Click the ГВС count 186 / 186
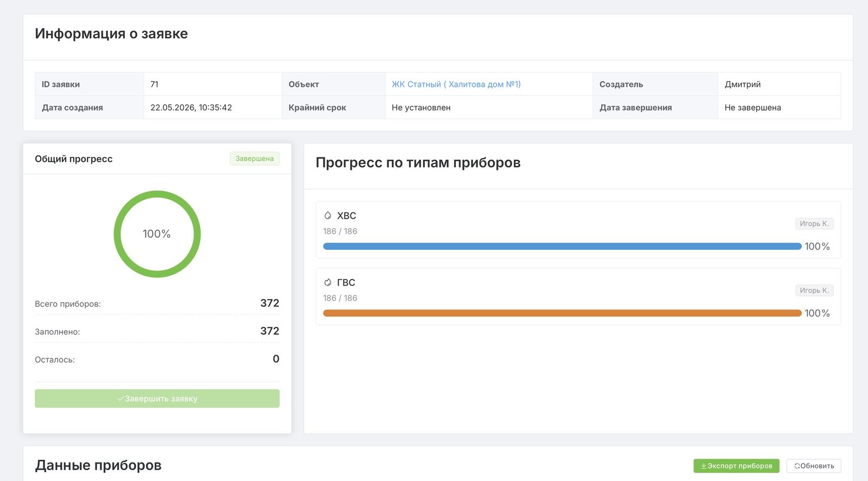Viewport: 868px width, 481px height. [x=340, y=298]
